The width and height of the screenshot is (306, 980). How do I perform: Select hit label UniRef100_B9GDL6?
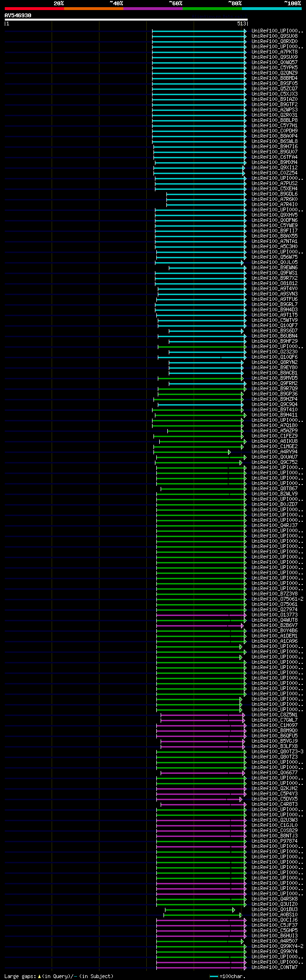274,194
